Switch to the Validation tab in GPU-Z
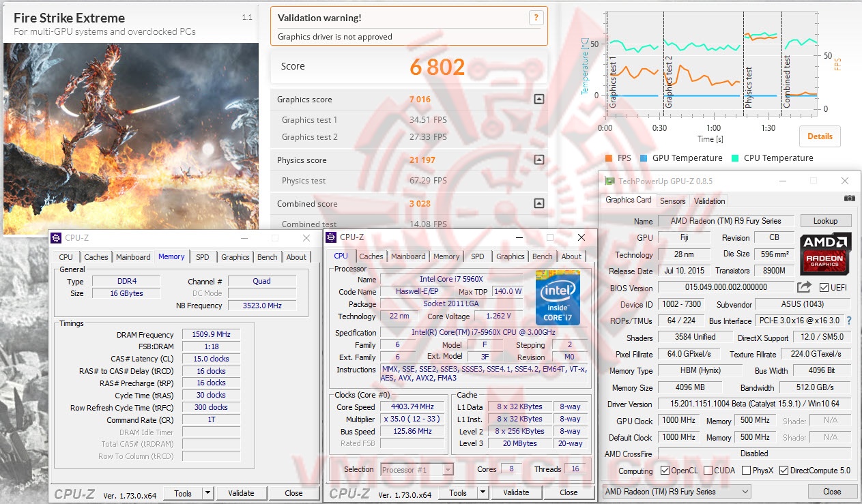 (709, 201)
